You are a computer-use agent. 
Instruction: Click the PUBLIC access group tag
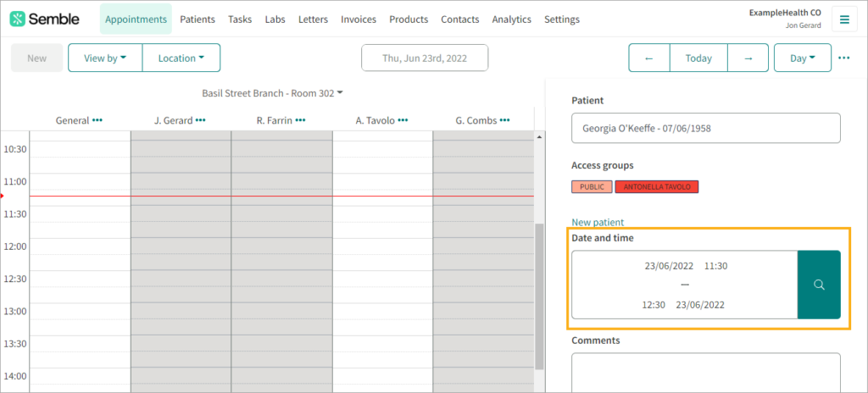pyautogui.click(x=592, y=187)
